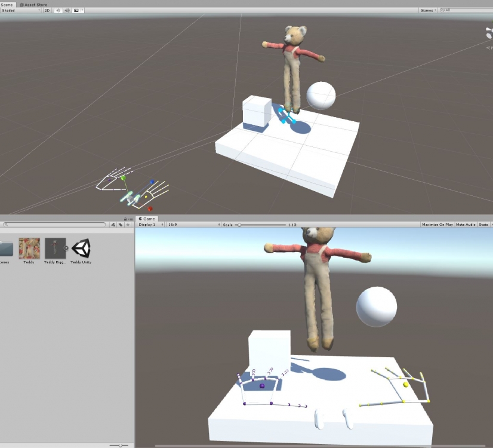Select the Teddy texture thumbnail

click(x=29, y=248)
